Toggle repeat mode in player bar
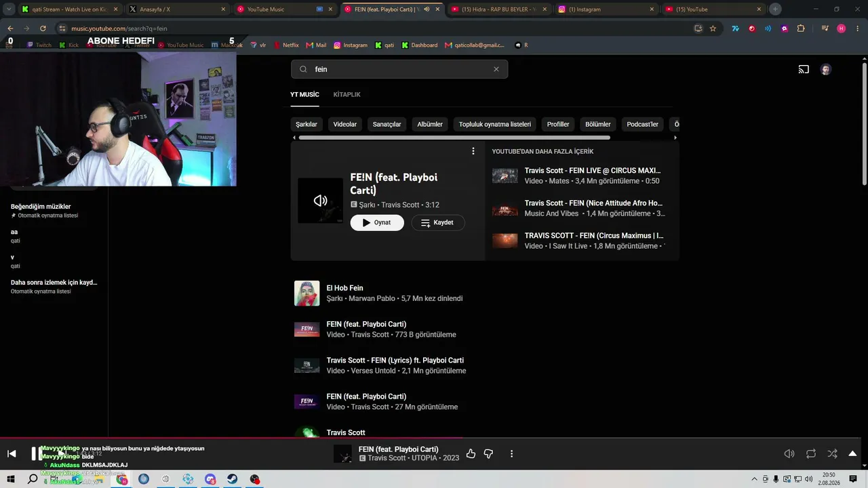The image size is (868, 488). 811,453
